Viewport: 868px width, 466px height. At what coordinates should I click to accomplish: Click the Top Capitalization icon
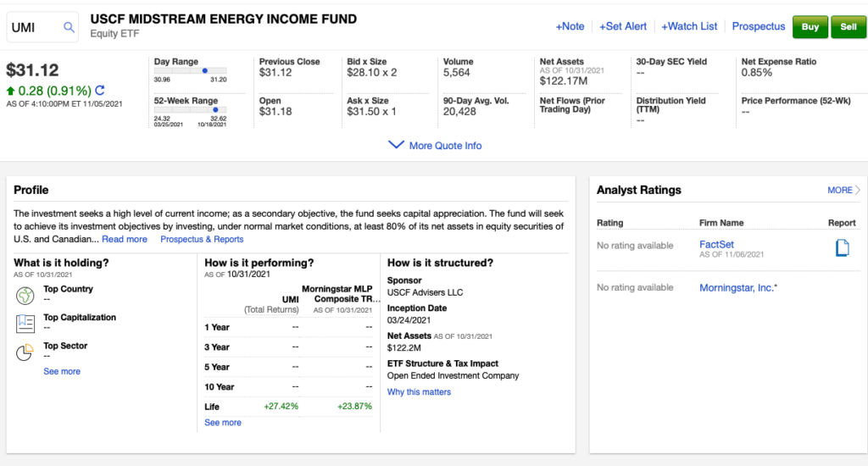point(25,323)
